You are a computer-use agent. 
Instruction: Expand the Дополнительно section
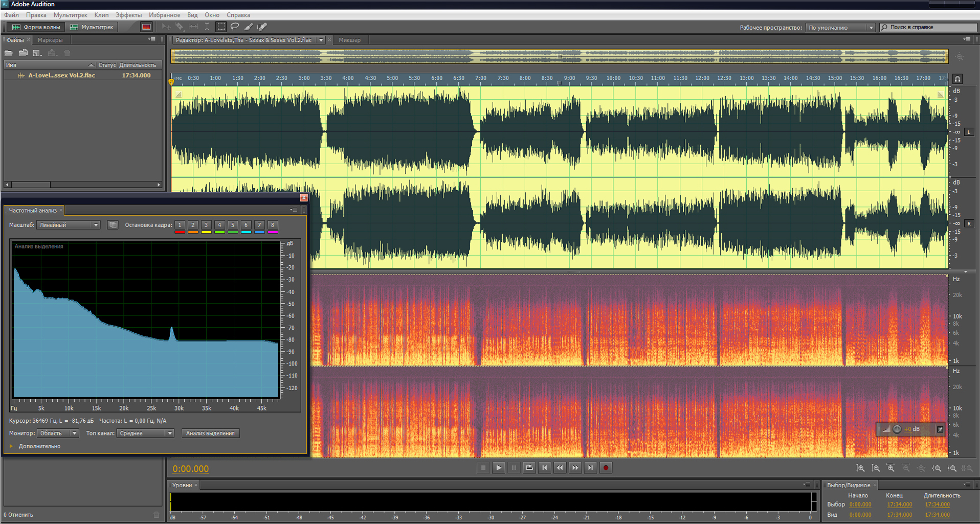(11, 446)
